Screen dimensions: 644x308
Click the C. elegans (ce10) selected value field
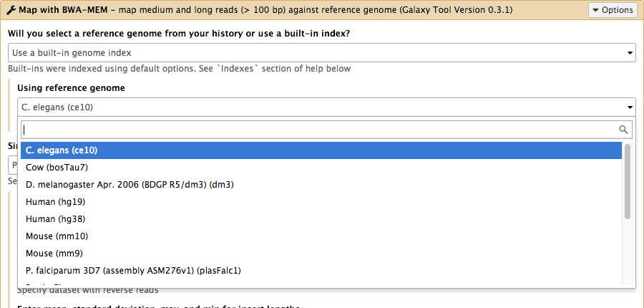[x=326, y=107]
